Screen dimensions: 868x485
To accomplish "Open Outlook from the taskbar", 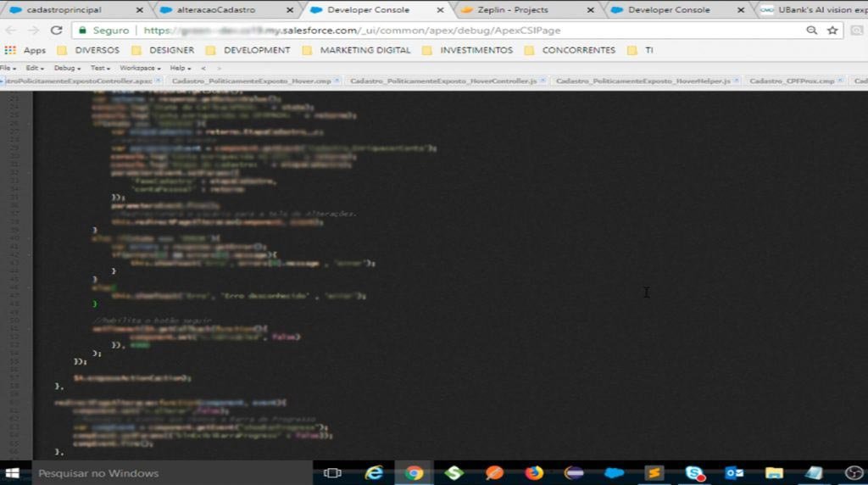I will (x=734, y=473).
